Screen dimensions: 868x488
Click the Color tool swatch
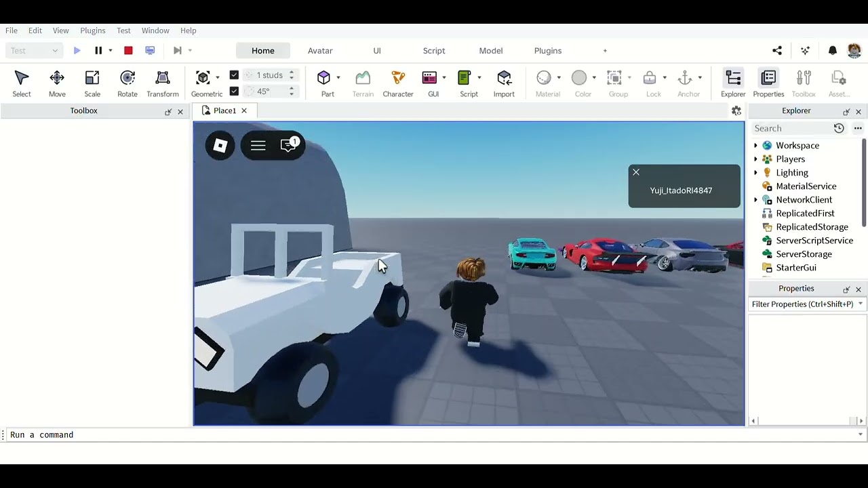pyautogui.click(x=579, y=77)
